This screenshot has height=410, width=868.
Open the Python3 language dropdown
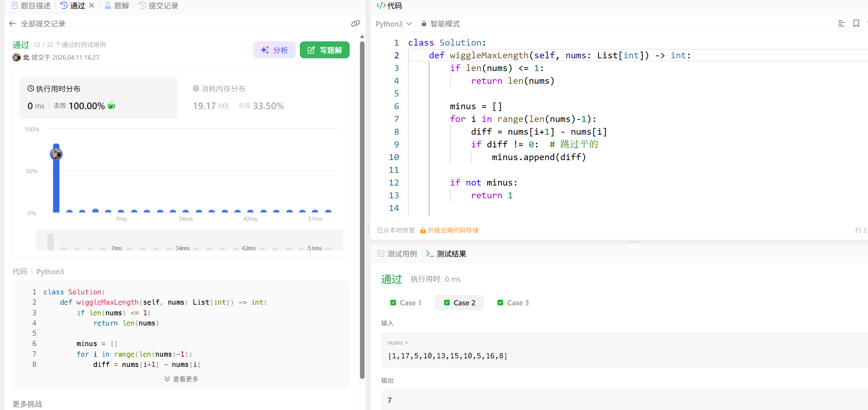pyautogui.click(x=394, y=24)
